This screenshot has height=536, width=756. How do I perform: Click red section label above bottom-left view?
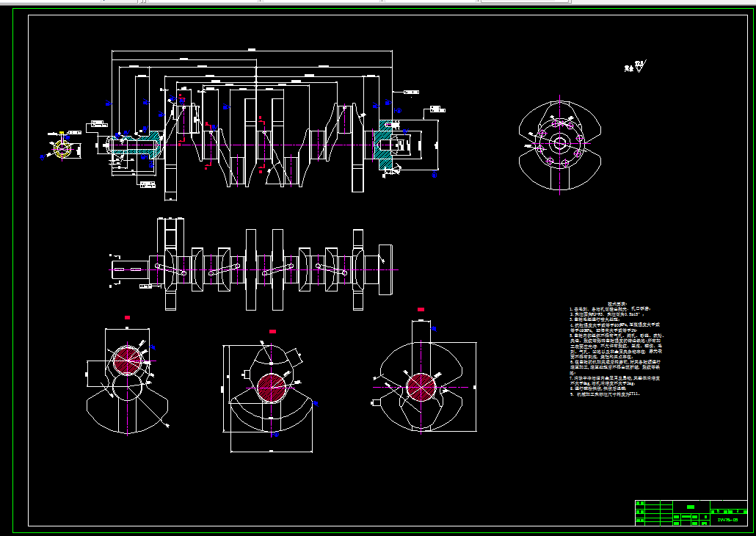coord(127,317)
